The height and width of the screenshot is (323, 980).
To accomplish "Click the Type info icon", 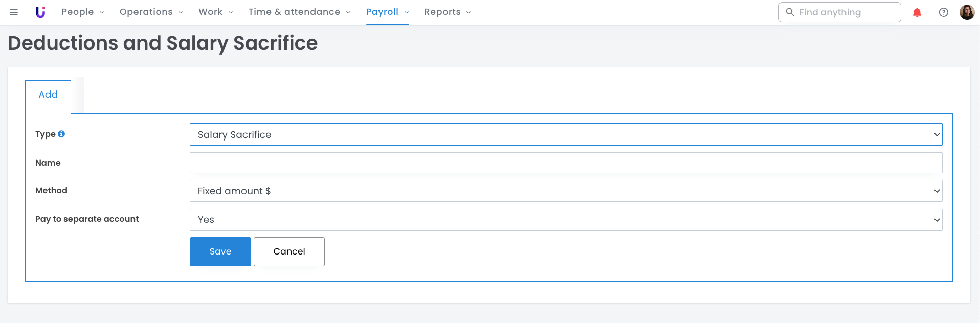I will click(61, 134).
